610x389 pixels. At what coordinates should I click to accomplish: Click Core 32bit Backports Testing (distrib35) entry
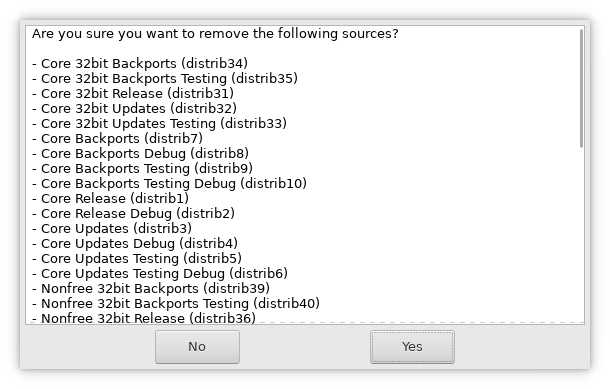165,79
